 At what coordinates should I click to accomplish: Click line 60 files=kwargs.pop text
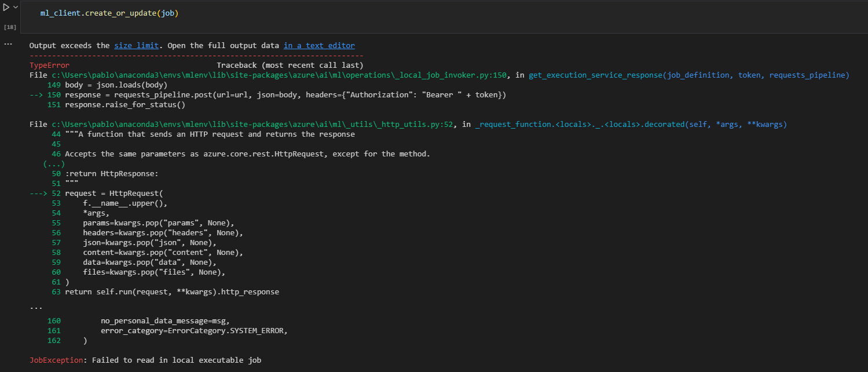coord(154,272)
